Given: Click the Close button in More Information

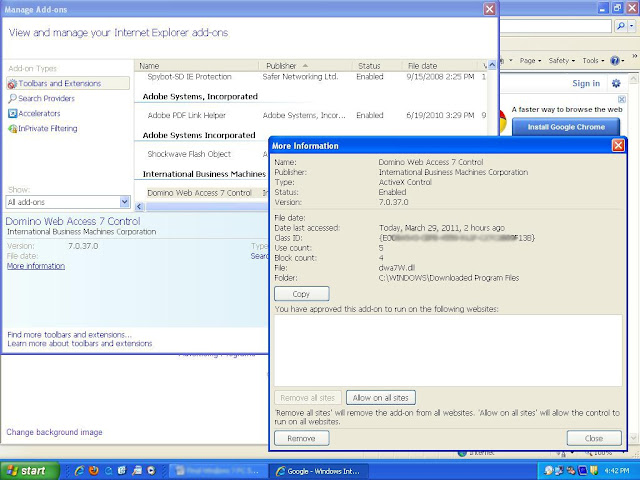Looking at the screenshot, I should coord(594,438).
